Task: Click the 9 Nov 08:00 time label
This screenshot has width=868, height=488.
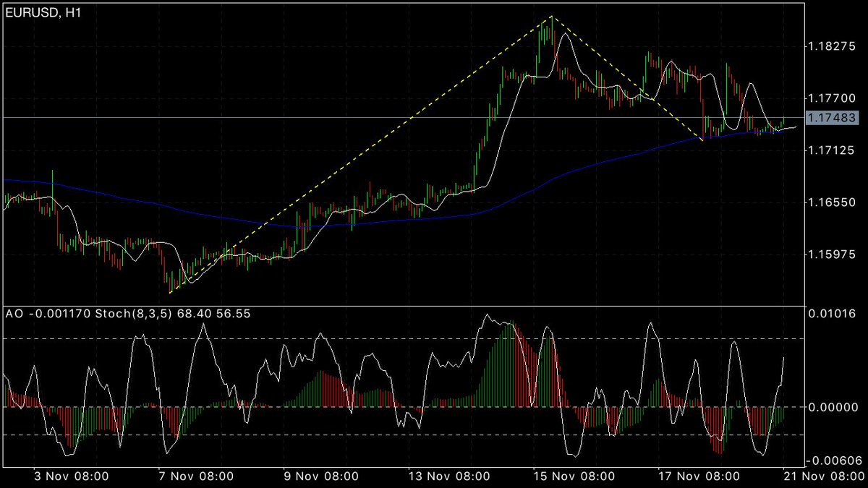Action: (x=322, y=476)
